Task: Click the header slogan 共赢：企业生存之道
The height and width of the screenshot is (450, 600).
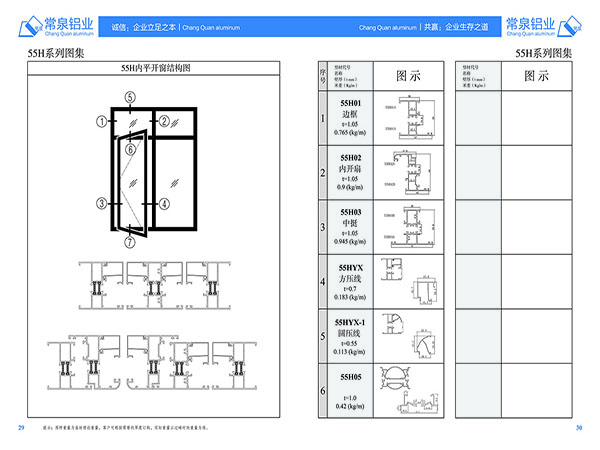Action: click(x=456, y=27)
